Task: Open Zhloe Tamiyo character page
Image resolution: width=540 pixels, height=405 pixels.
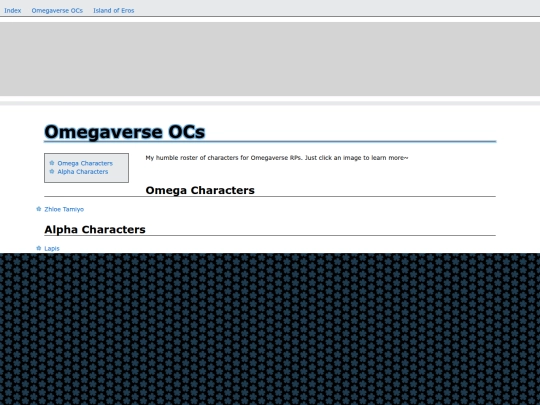Action: coord(64,209)
